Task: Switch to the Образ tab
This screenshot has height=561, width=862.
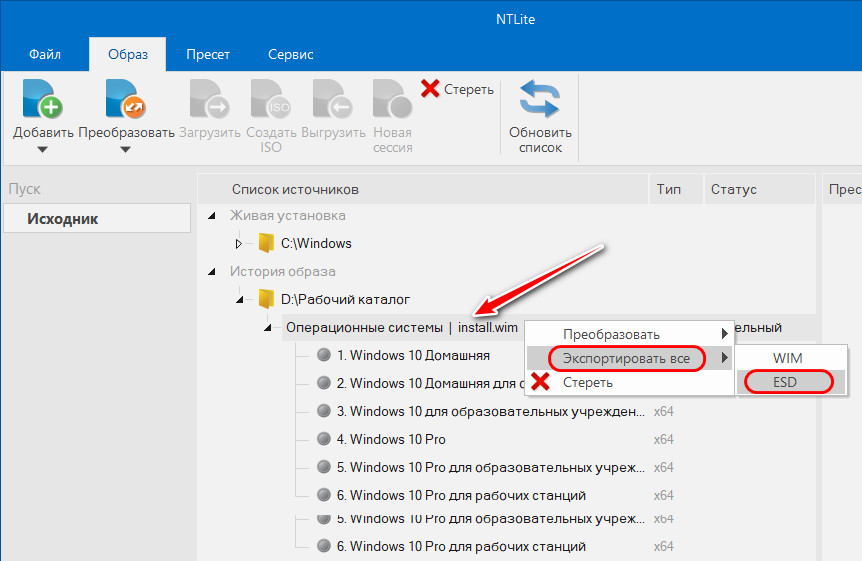Action: click(x=128, y=54)
